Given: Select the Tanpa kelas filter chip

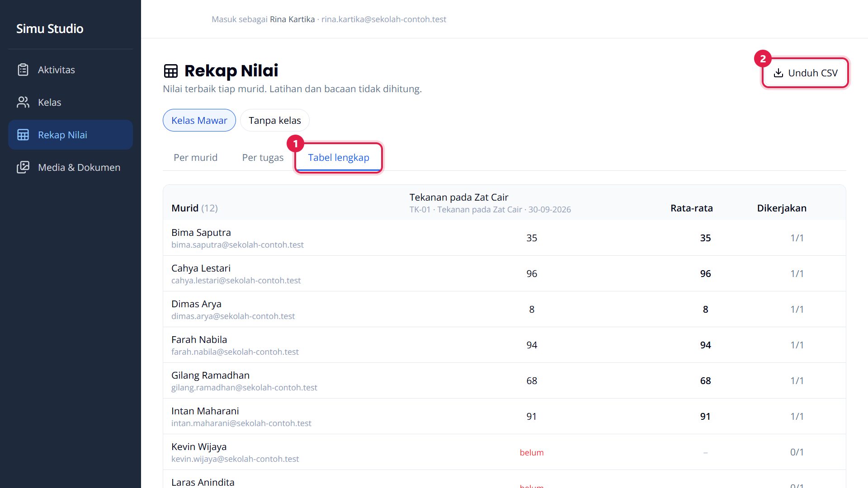Looking at the screenshot, I should coord(275,120).
